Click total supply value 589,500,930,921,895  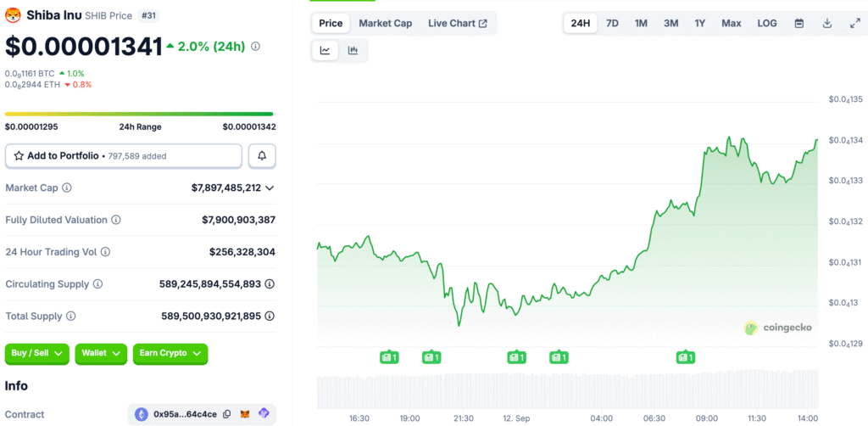pos(211,317)
